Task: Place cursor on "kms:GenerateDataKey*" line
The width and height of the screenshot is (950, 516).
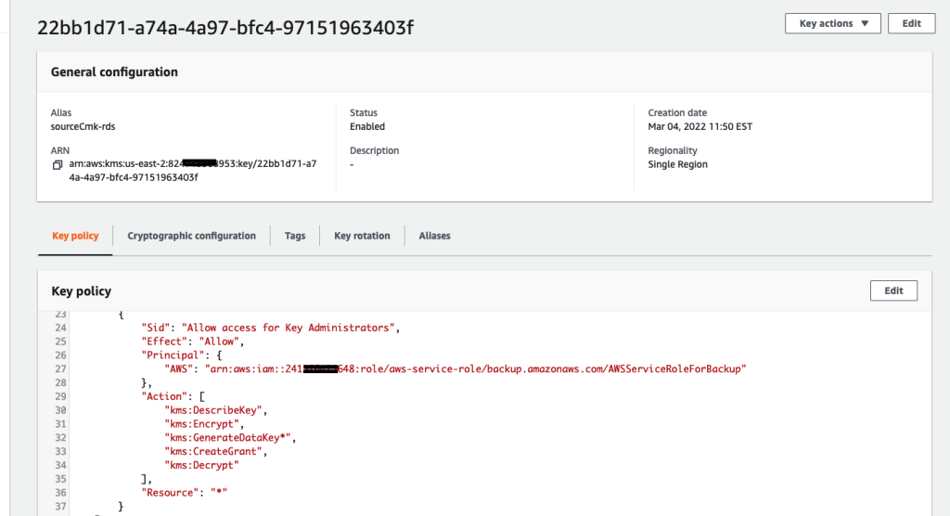Action: pyautogui.click(x=230, y=438)
